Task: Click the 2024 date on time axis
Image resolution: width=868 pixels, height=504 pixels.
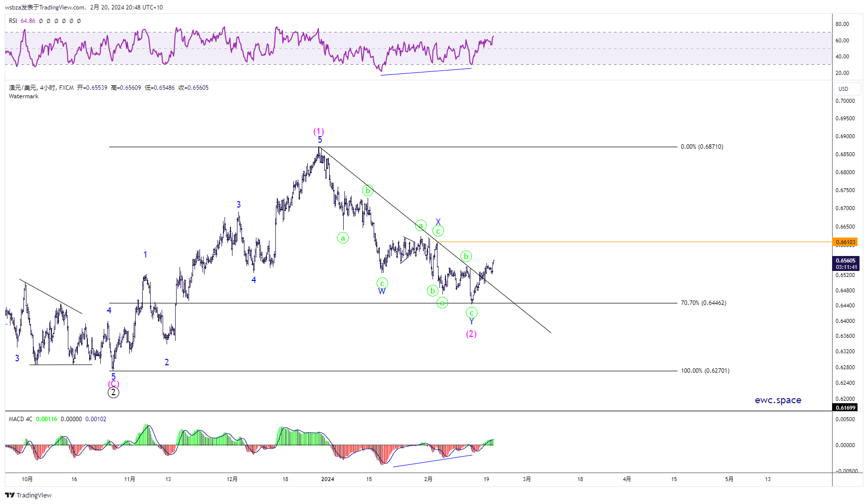Action: pyautogui.click(x=328, y=479)
